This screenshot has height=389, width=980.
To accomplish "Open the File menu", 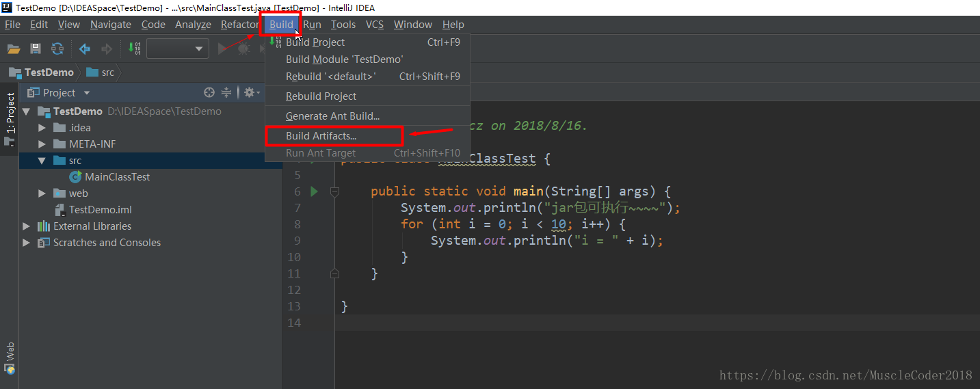I will pyautogui.click(x=12, y=25).
